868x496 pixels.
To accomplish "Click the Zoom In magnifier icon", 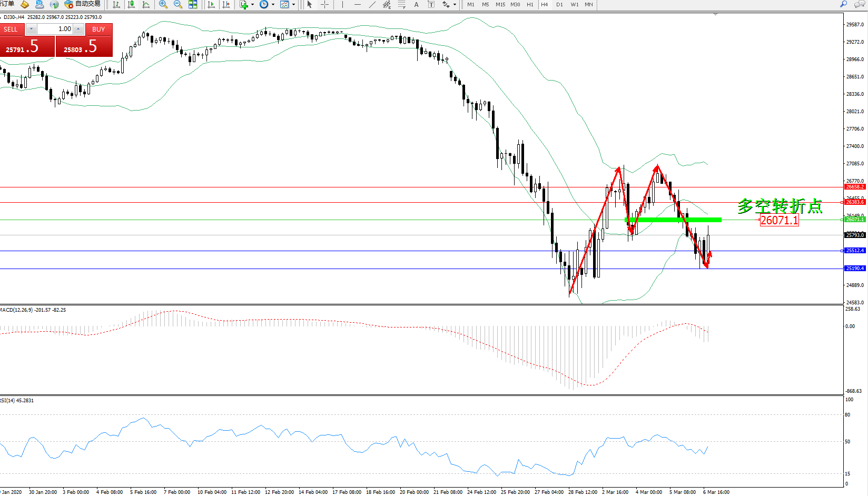I will pos(163,5).
